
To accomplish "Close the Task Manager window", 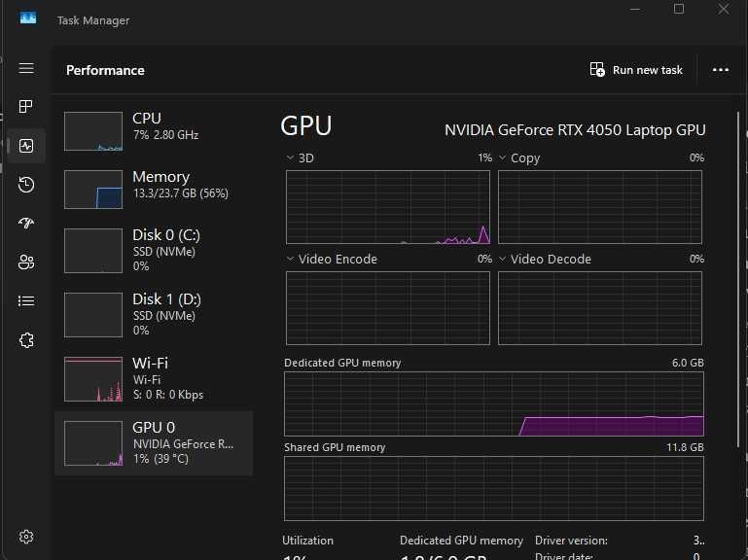I will 723,9.
